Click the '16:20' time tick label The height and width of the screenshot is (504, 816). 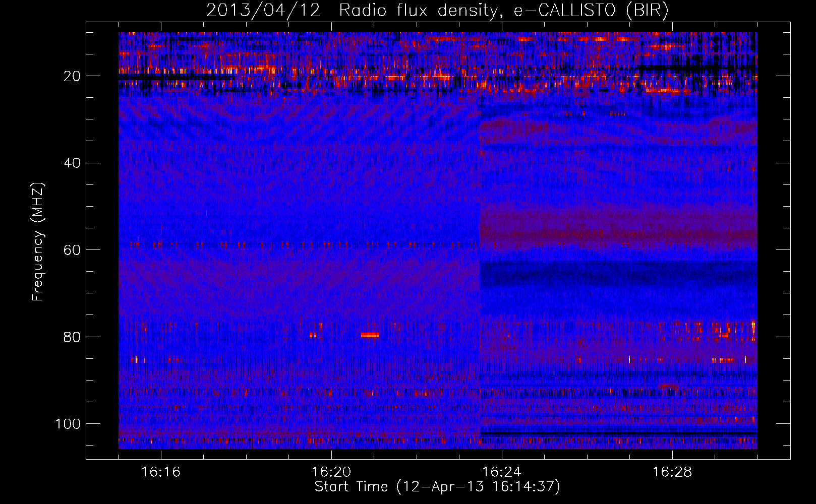pos(331,472)
